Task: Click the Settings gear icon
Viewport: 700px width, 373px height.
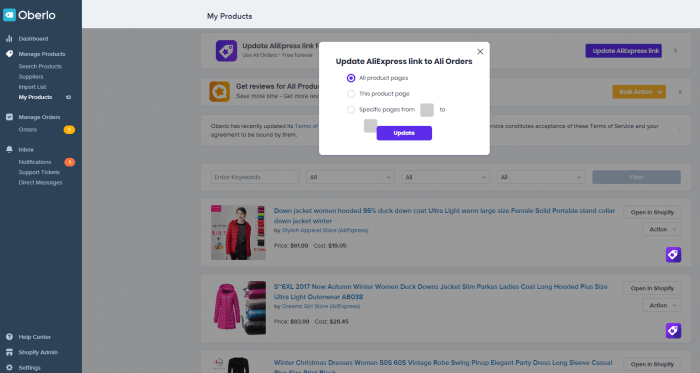Action: point(9,367)
